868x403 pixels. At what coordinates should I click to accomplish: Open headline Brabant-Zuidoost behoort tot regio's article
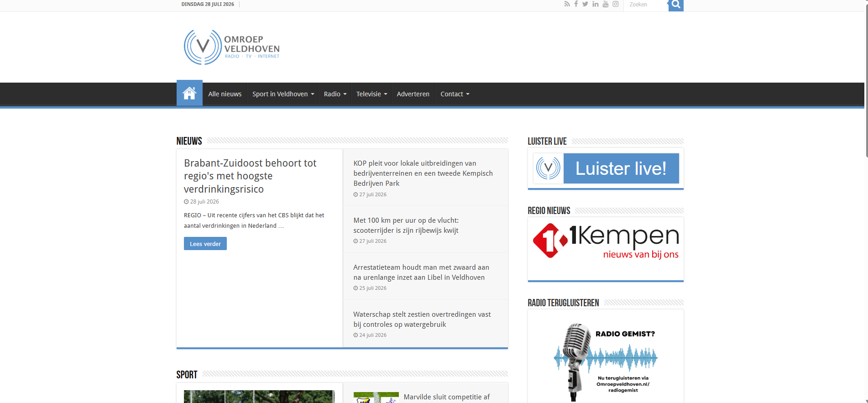point(250,176)
